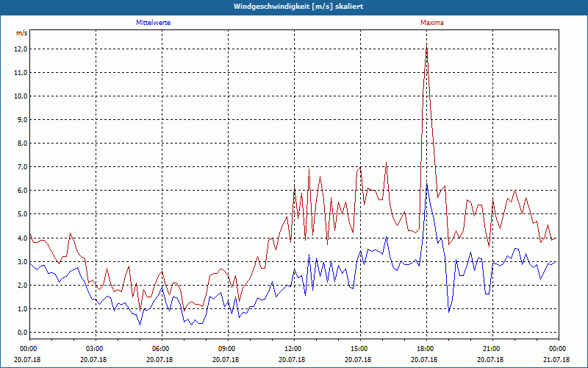Select the '18:00' time axis label
588x368 pixels.
pyautogui.click(x=427, y=349)
